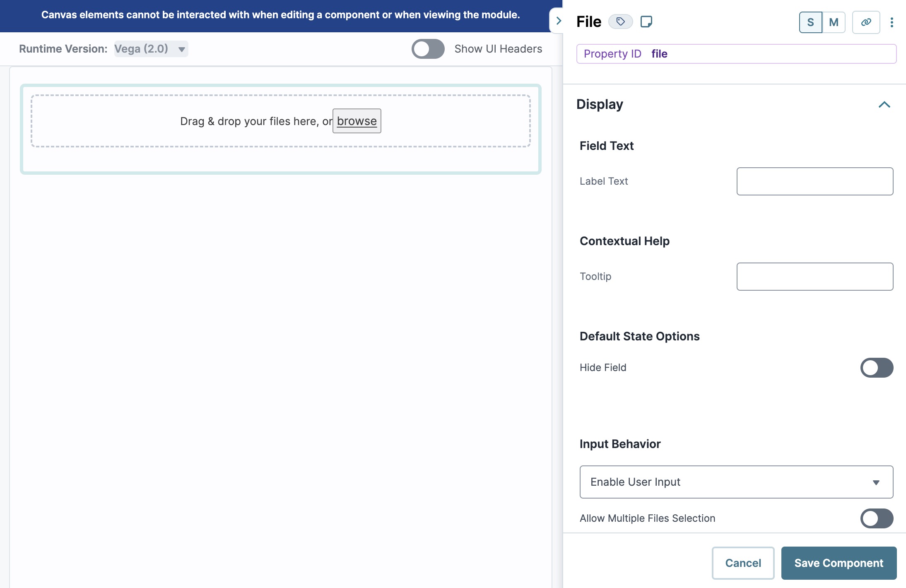Open the three-dot more options menu

tap(892, 22)
